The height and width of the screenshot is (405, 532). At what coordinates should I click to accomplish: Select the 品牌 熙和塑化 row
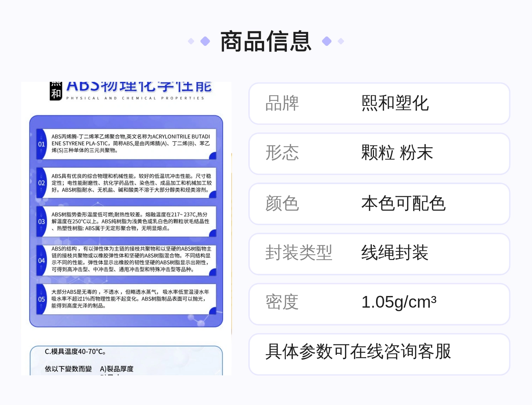pos(379,103)
